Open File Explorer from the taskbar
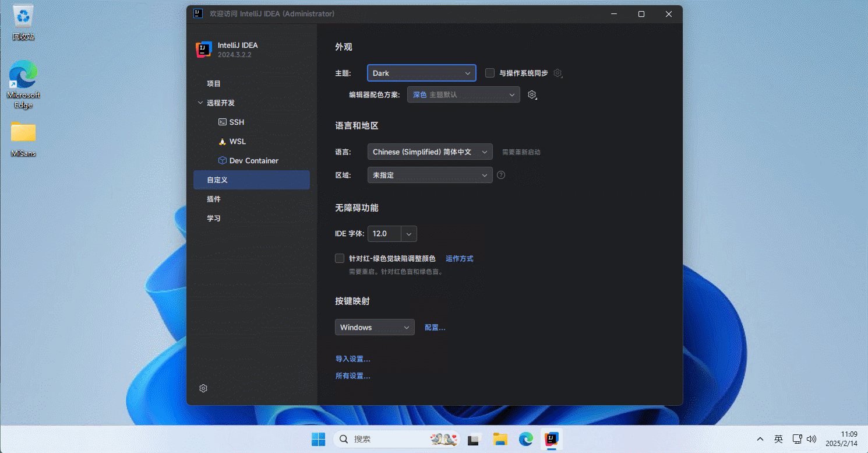The width and height of the screenshot is (868, 453). point(500,439)
